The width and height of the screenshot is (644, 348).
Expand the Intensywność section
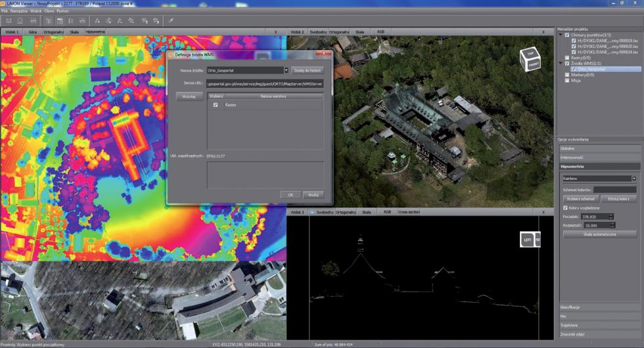point(599,158)
